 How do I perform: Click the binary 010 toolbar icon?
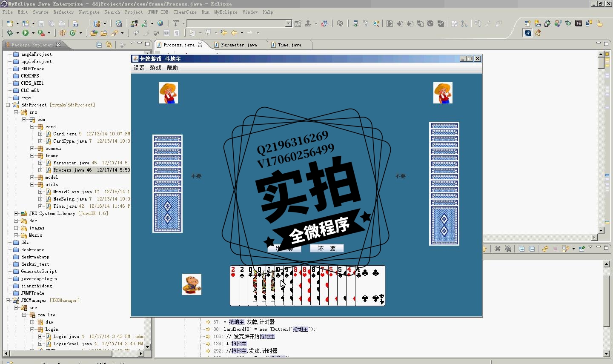click(76, 23)
